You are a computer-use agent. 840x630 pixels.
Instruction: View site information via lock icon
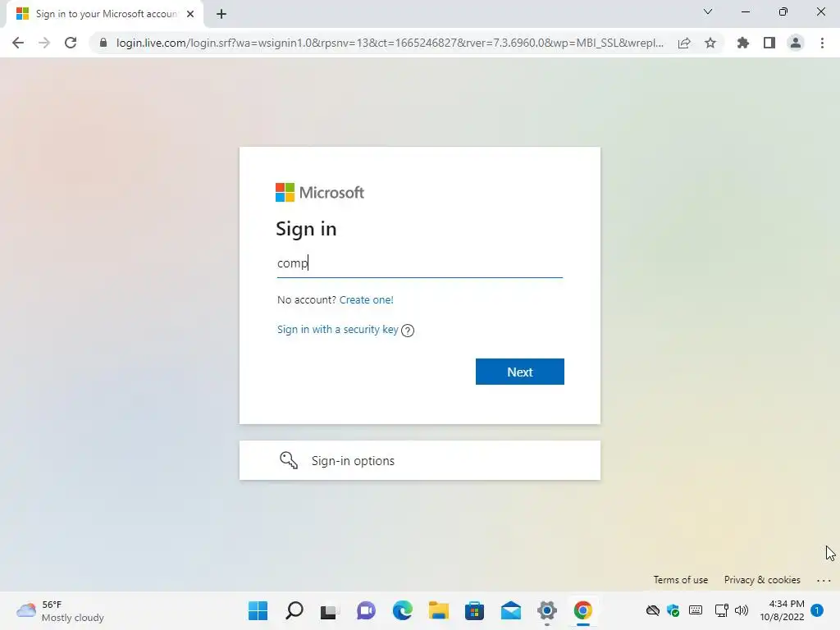(103, 43)
